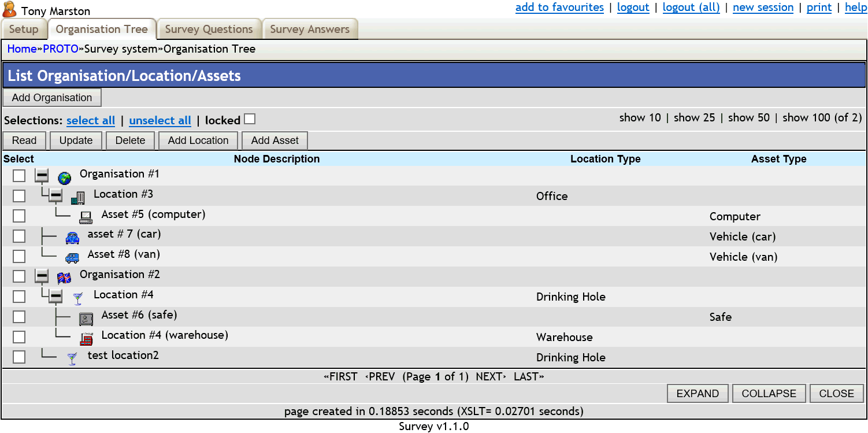Click the safe icon beside Asset #6
This screenshot has height=433, width=868.
tap(86, 317)
